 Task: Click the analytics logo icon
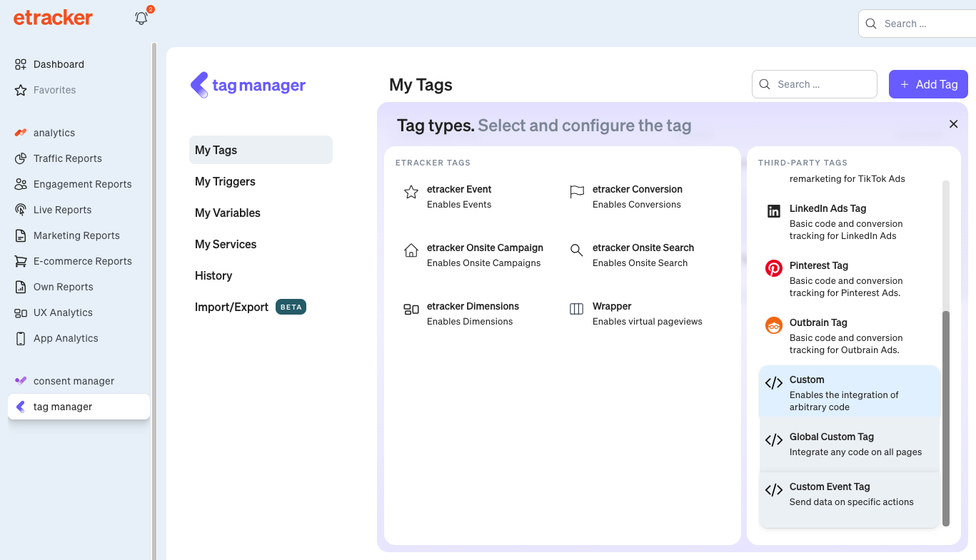[21, 133]
